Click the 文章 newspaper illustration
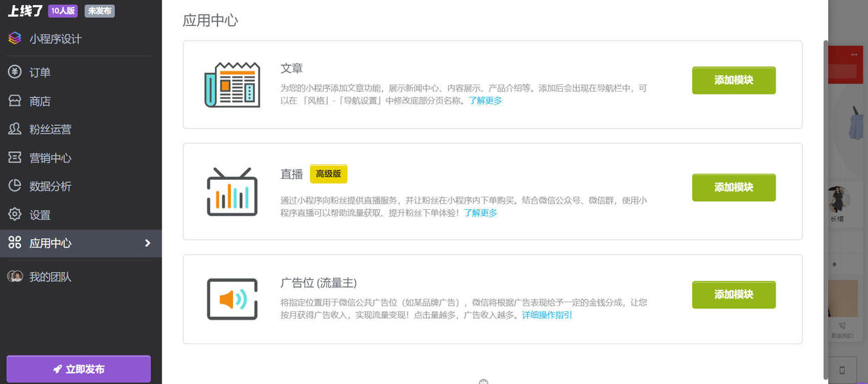 point(232,85)
